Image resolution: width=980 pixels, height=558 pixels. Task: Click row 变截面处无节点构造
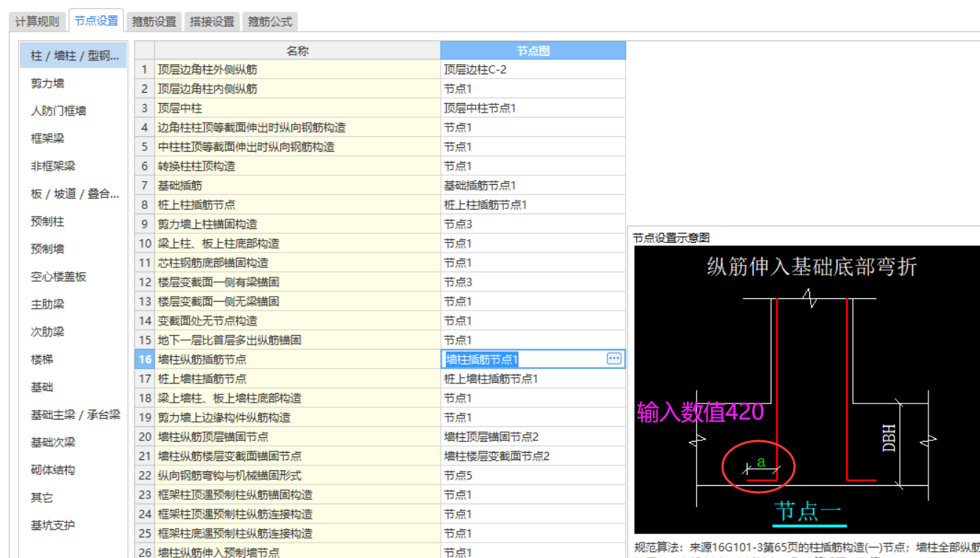[x=297, y=321]
